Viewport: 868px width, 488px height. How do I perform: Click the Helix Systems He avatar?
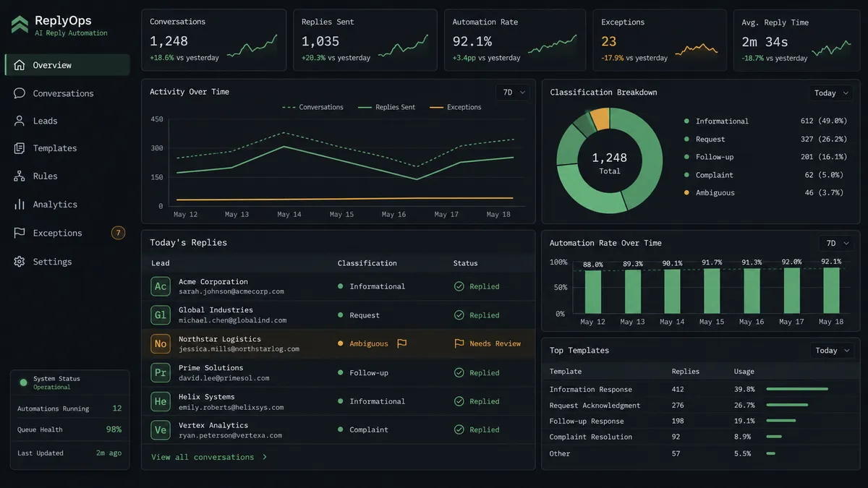[x=161, y=401]
